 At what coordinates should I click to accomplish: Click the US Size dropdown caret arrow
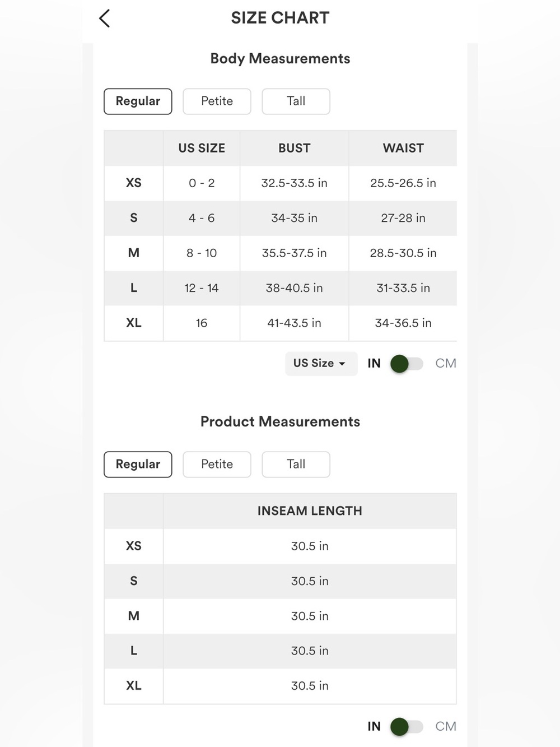coord(342,364)
